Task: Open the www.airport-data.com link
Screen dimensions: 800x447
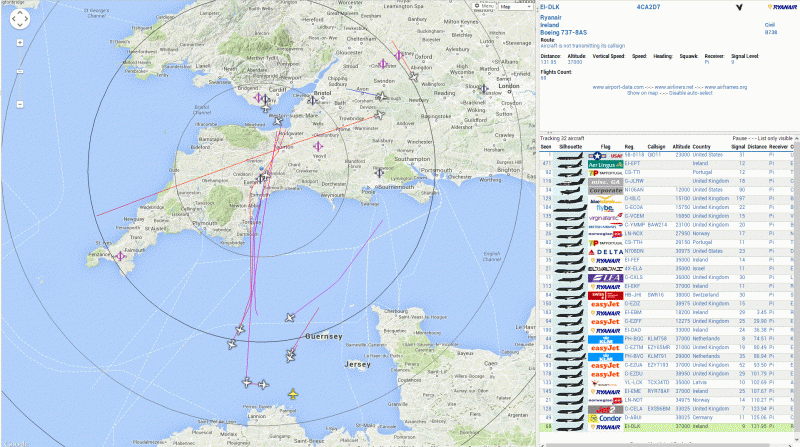Action: tap(618, 87)
